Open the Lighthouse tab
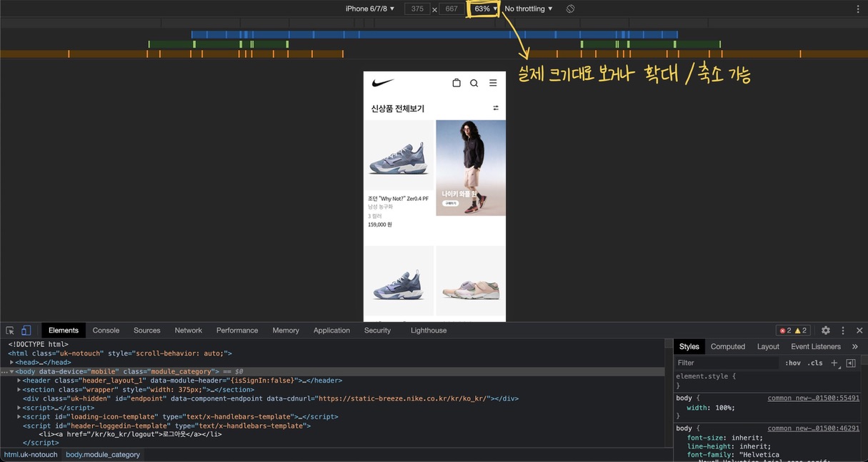 [x=429, y=330]
